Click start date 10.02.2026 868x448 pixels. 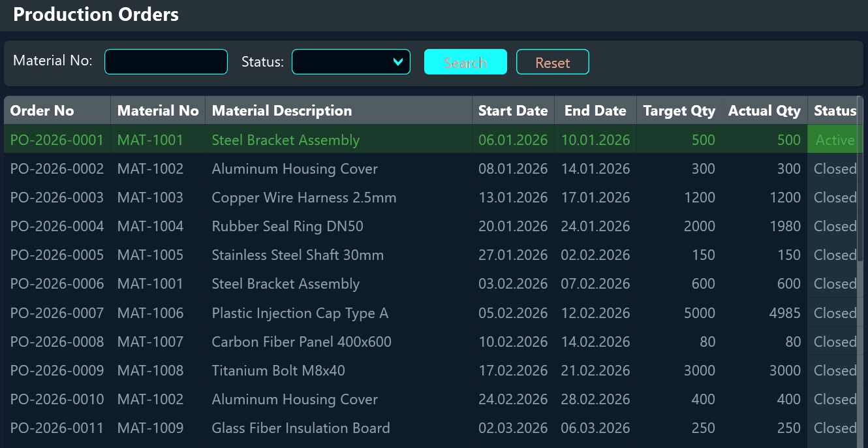[x=513, y=342]
